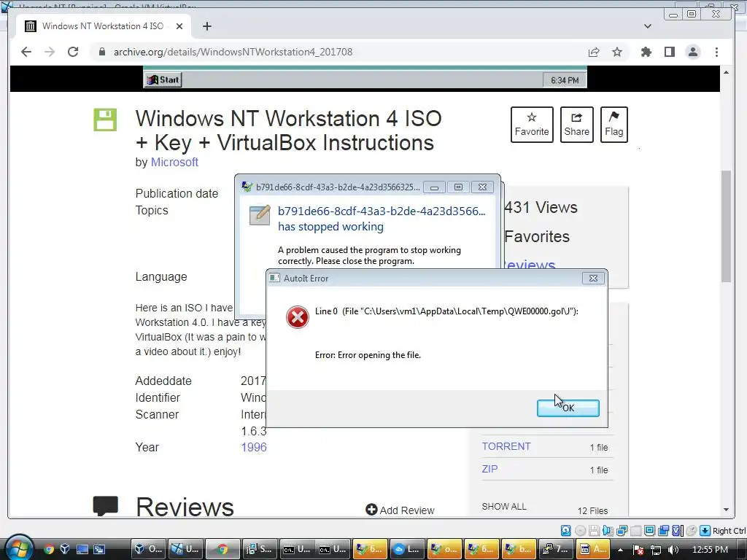This screenshot has height=560, width=747.
Task: Download the TORRENT file option
Action: tap(506, 447)
